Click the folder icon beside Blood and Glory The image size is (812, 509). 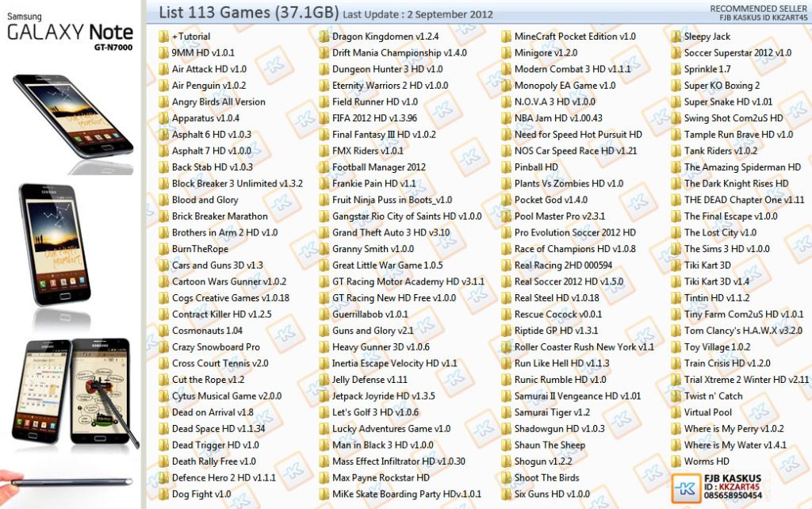163,200
